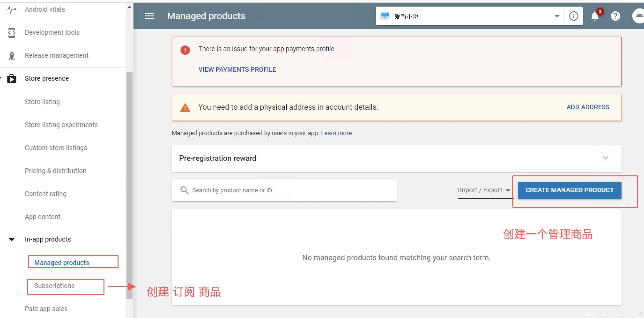
Task: Click View Payments Profile link
Action: (x=237, y=70)
